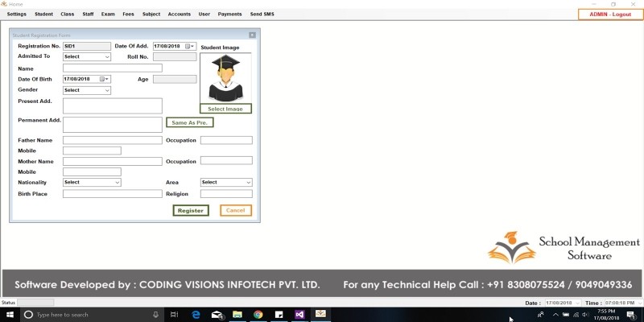Expand the Nationality dropdown
644x322 pixels.
pyautogui.click(x=117, y=183)
